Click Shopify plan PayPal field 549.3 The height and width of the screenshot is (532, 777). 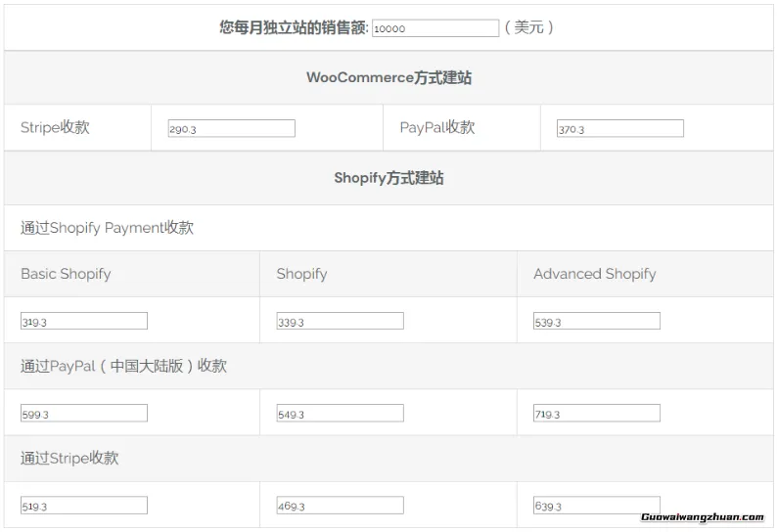[x=340, y=413]
